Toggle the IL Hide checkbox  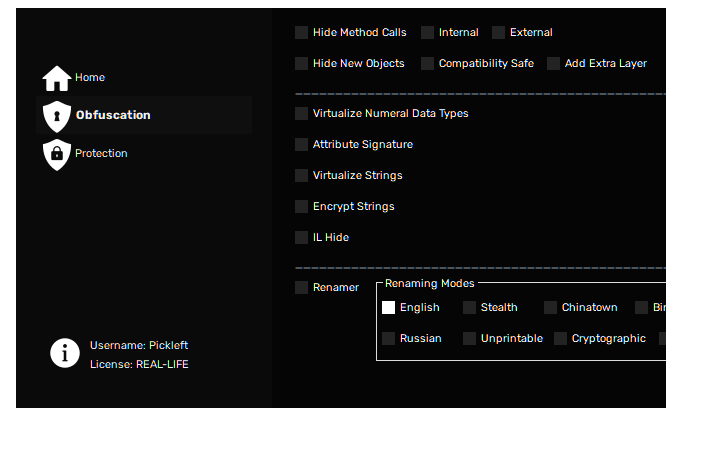pyautogui.click(x=302, y=237)
